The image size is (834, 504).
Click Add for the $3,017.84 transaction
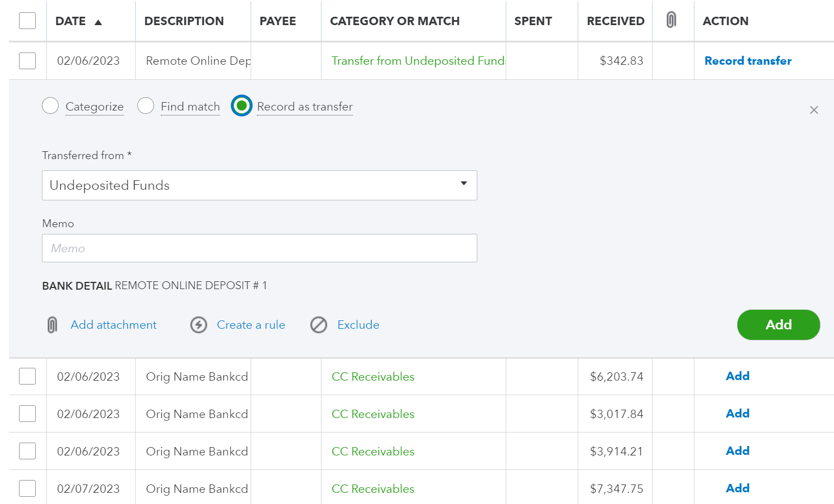(x=737, y=414)
